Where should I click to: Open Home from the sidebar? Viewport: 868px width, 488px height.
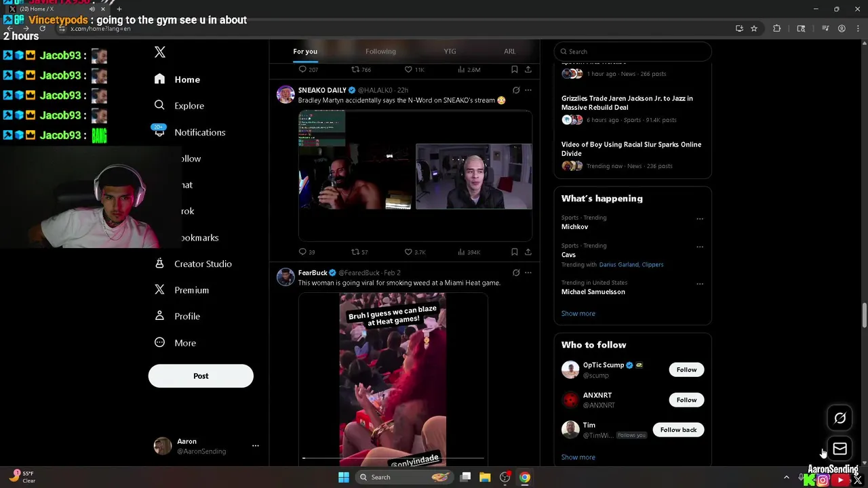pos(177,79)
